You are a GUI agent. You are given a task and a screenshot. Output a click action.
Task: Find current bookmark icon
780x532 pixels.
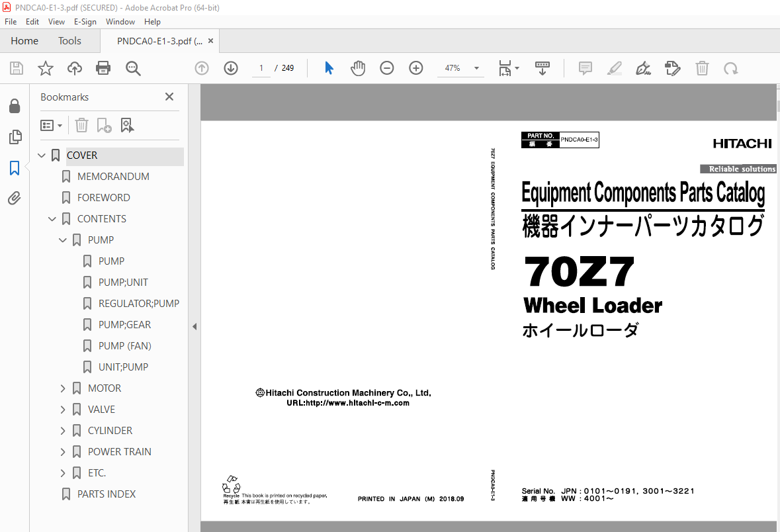[x=127, y=126]
